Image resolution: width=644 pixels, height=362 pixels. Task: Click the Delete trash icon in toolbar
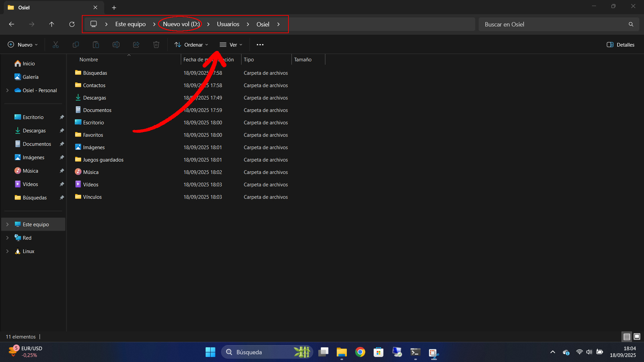click(156, 45)
